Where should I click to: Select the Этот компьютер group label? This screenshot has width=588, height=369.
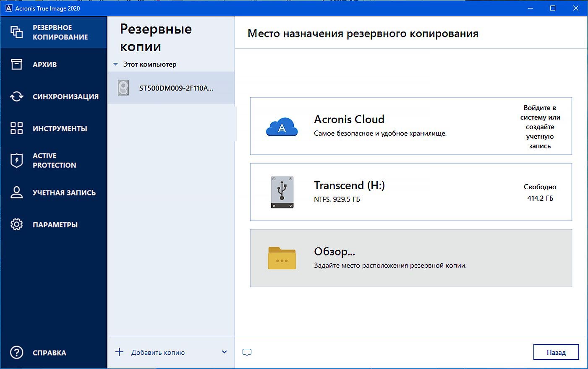(149, 65)
